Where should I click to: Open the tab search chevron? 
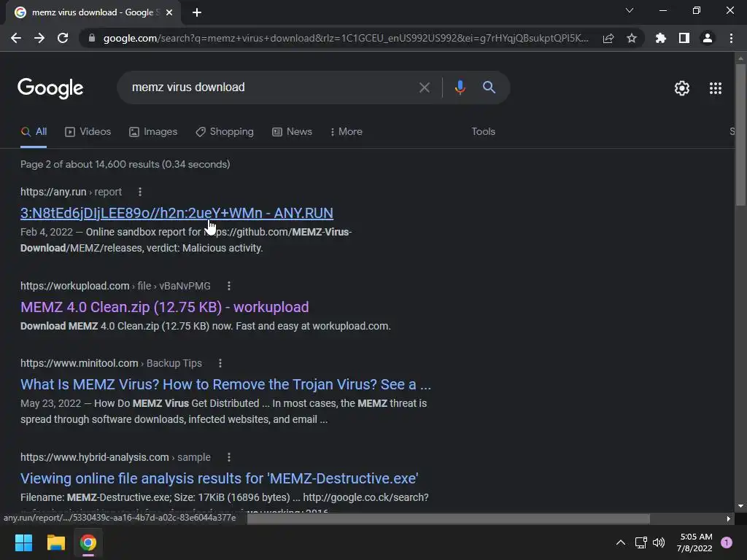(x=630, y=10)
